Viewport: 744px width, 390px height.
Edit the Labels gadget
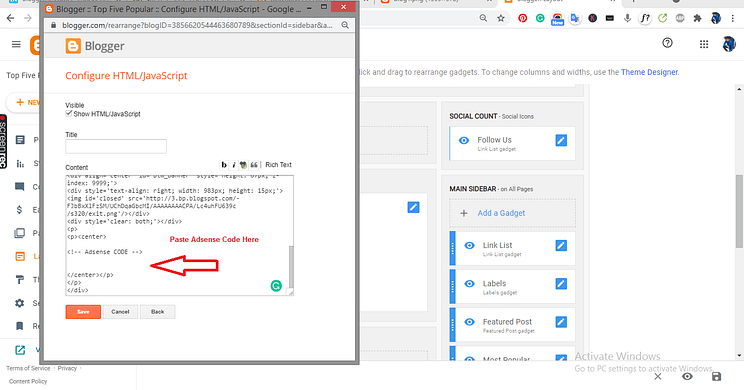[x=561, y=284]
